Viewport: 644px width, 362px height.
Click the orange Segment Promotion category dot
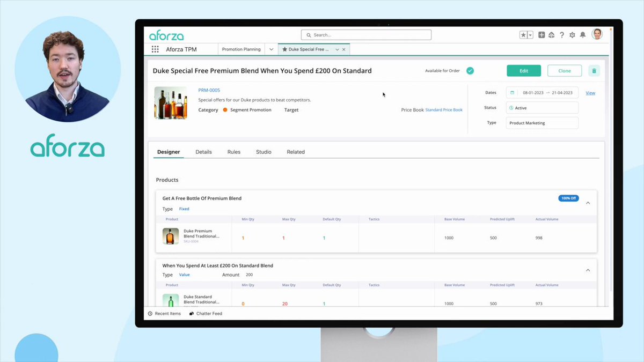point(225,110)
